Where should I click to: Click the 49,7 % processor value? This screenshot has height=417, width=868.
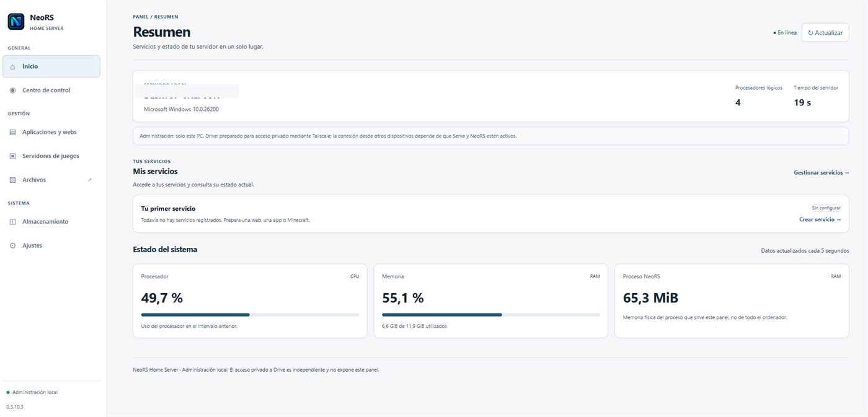162,298
